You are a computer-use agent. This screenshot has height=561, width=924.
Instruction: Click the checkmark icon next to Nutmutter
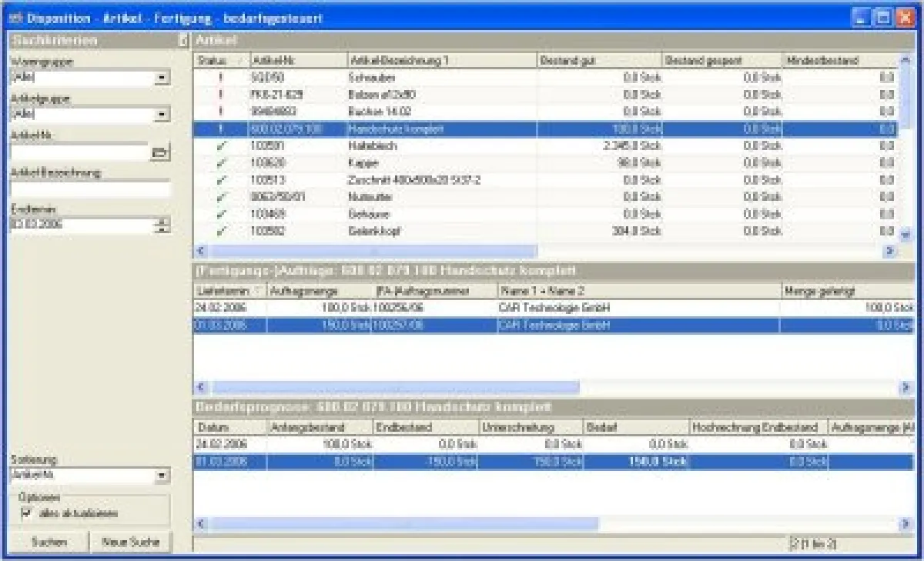[x=221, y=197]
